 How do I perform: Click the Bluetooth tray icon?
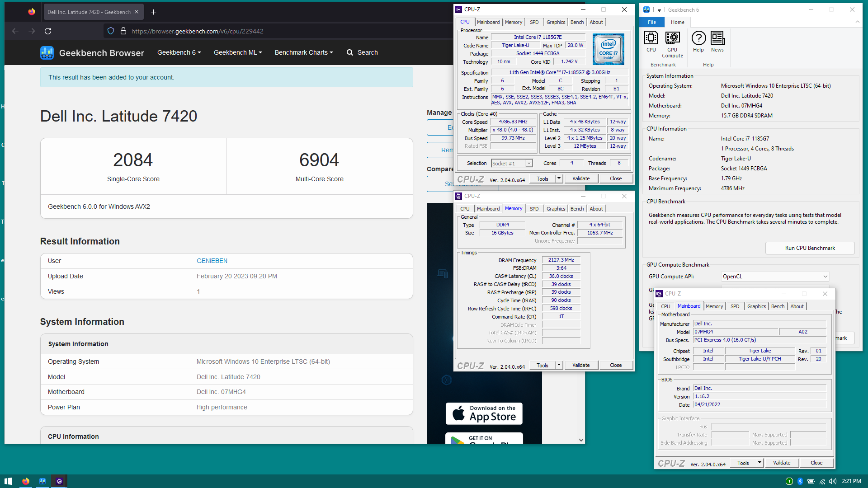(x=800, y=481)
